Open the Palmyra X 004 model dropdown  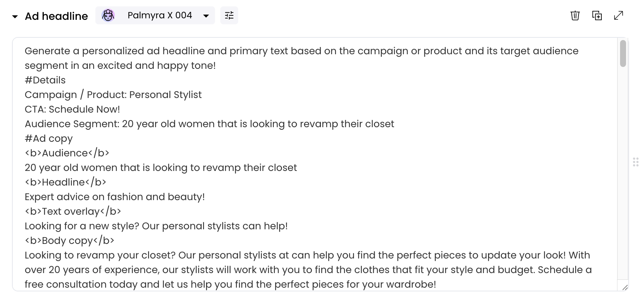coord(155,15)
